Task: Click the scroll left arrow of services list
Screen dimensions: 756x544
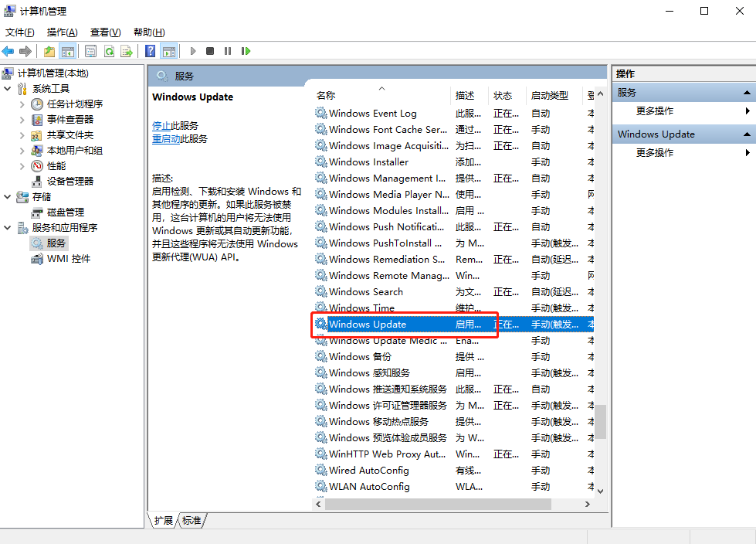Action: (318, 504)
